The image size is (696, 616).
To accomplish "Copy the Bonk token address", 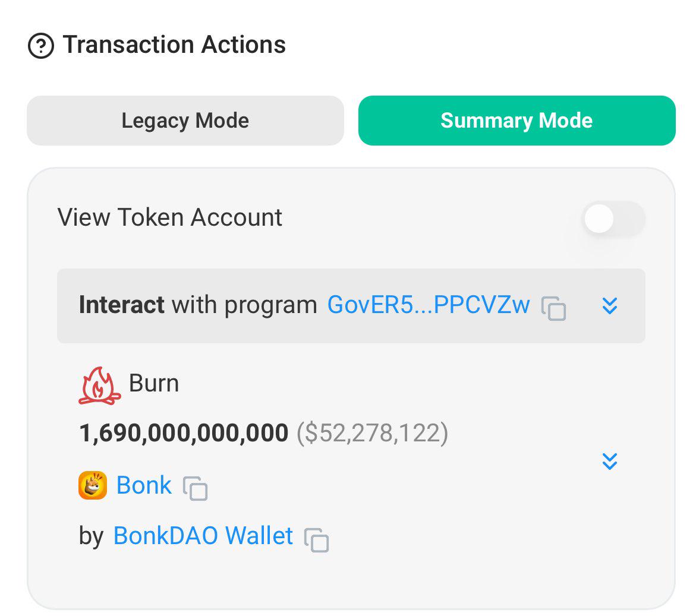I will tap(195, 488).
